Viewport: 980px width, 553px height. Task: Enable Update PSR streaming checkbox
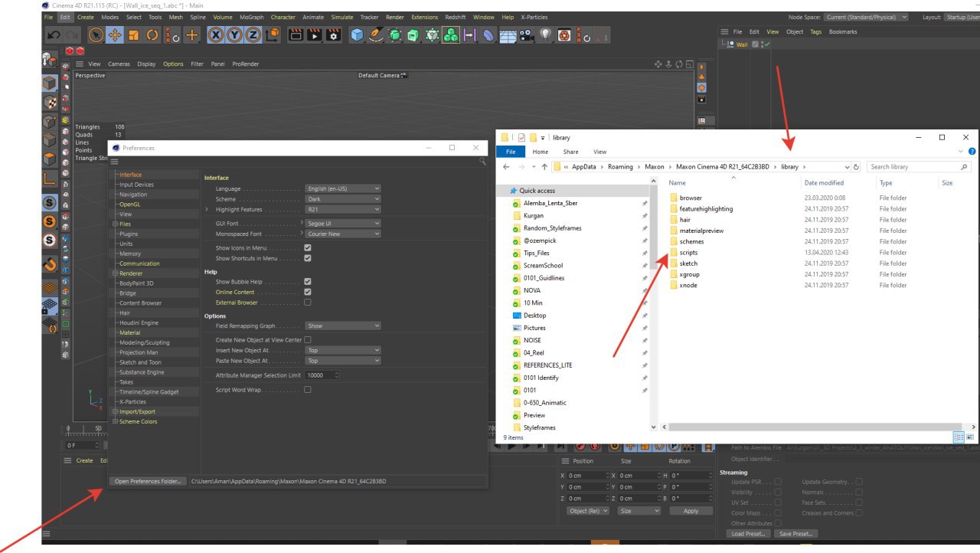click(778, 482)
